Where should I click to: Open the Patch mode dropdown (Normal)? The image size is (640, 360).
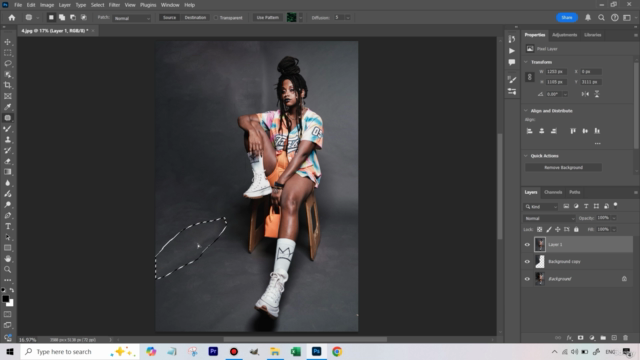click(132, 18)
